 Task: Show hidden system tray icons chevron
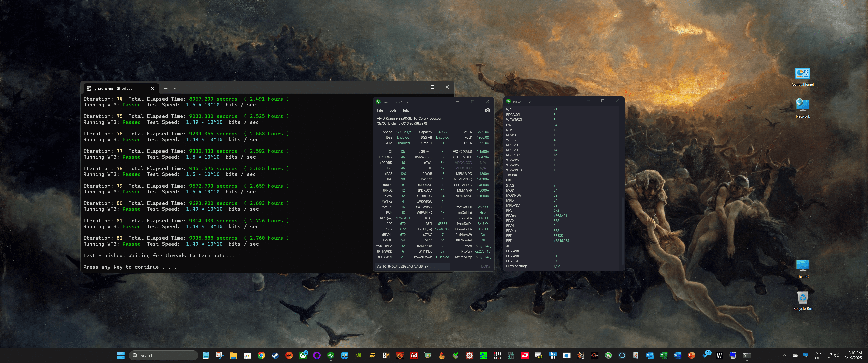point(785,355)
